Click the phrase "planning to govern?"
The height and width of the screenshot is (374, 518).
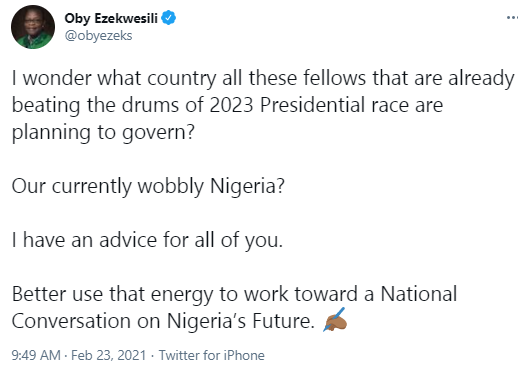[x=103, y=133]
